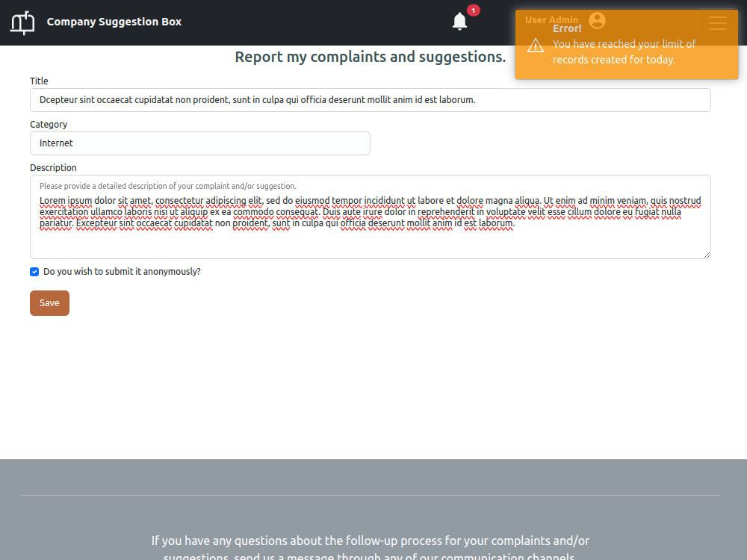Open the notifications bell
Image resolution: width=747 pixels, height=560 pixels.
(x=459, y=22)
